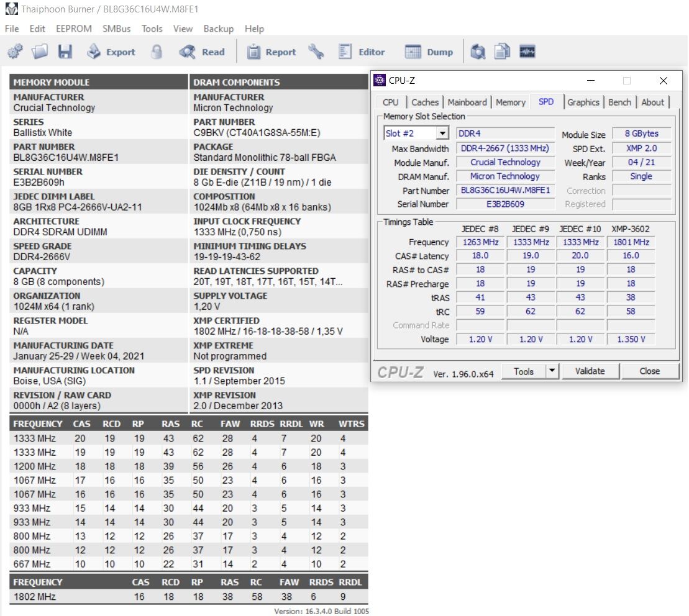Viewport: 689px width, 616px height.
Task: Click the Validate button in CPU-Z
Action: (590, 371)
